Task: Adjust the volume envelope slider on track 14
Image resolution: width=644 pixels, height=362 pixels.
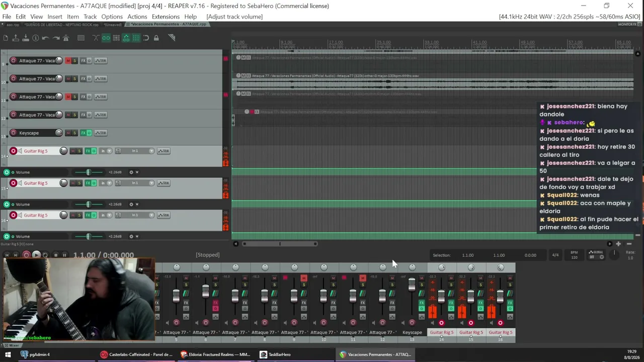Action: tap(89, 172)
